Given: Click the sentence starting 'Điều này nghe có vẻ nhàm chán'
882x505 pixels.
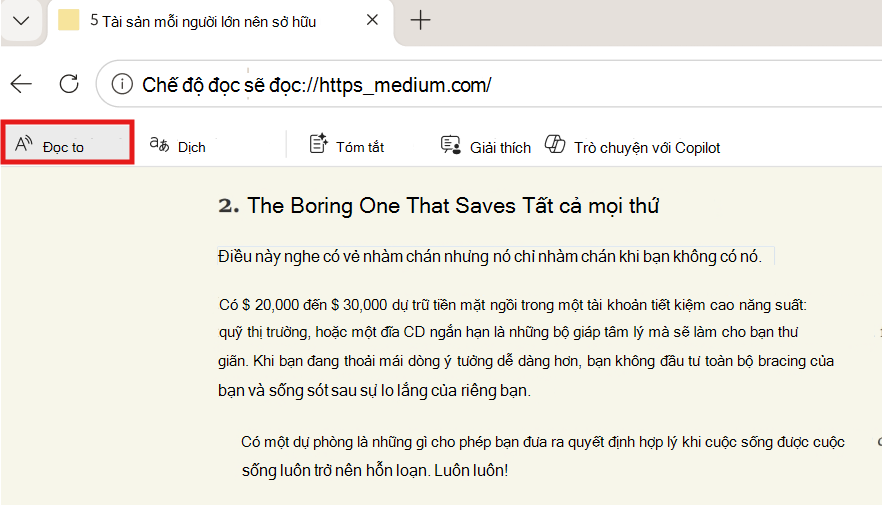Looking at the screenshot, I should [x=489, y=256].
